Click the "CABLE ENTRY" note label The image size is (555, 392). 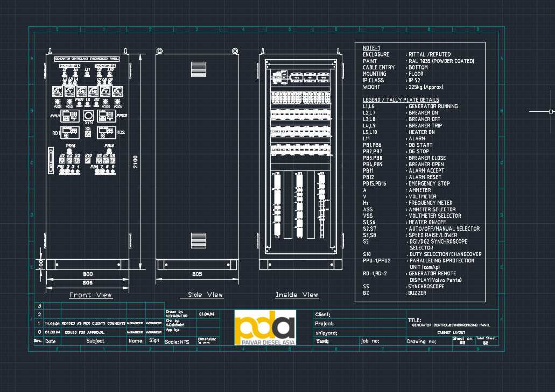pos(379,67)
